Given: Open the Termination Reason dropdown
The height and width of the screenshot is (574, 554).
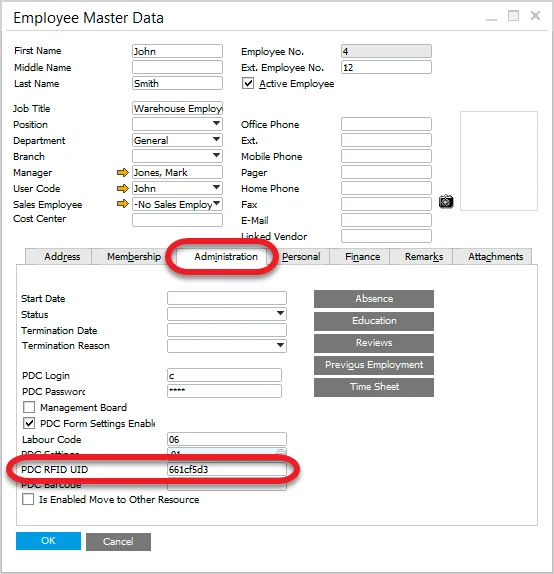Looking at the screenshot, I should point(280,345).
